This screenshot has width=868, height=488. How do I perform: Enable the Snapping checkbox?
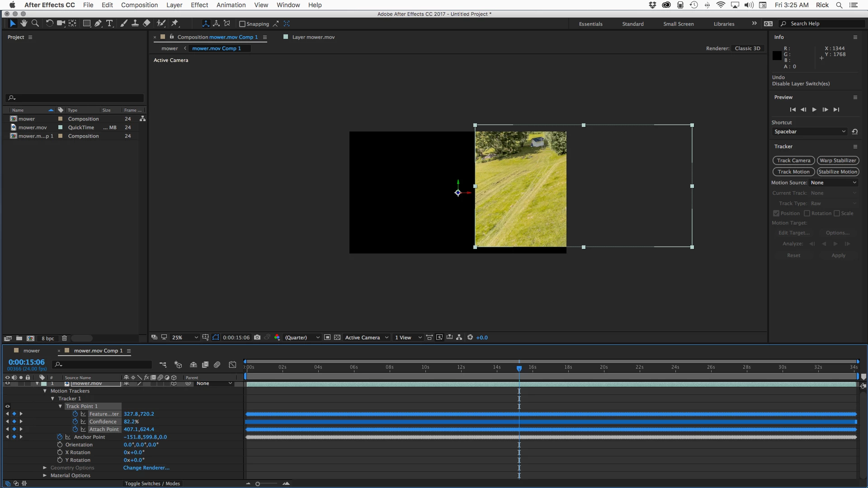[242, 24]
